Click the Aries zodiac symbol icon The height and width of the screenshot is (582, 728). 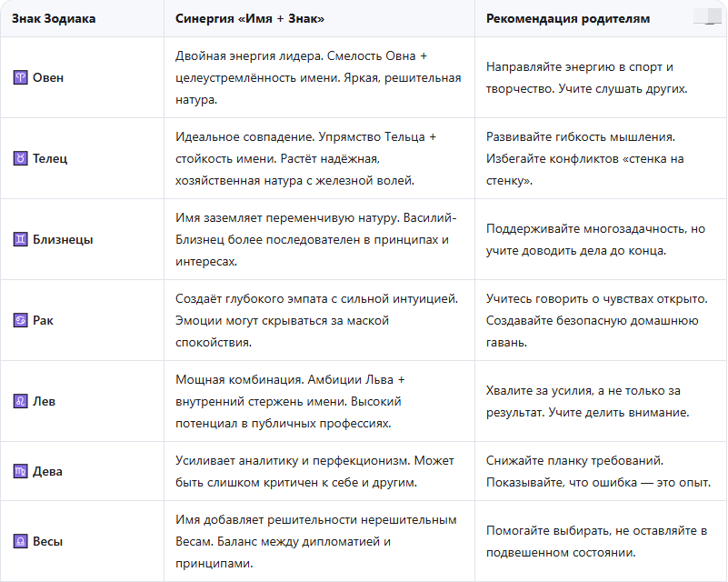click(20, 77)
